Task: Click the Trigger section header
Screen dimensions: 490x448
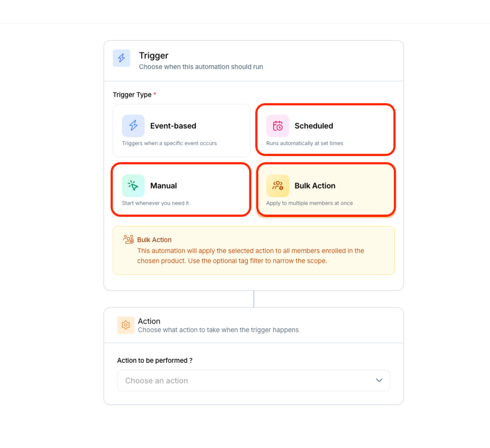Action: 154,56
